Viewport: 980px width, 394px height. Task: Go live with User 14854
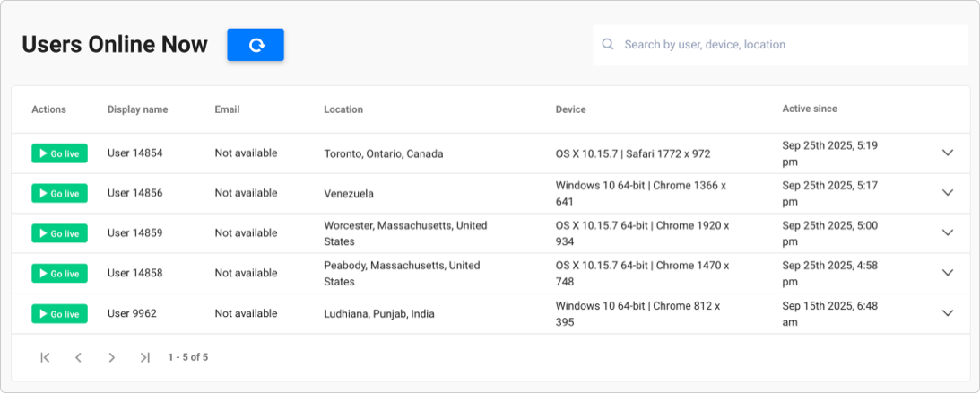59,153
